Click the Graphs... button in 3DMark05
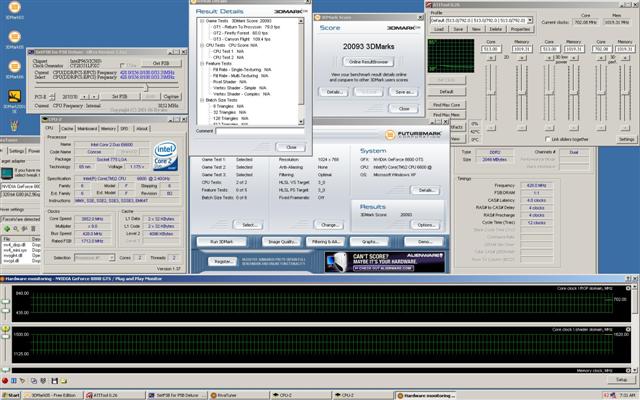Viewport: 640px width, 400px height. [370, 242]
